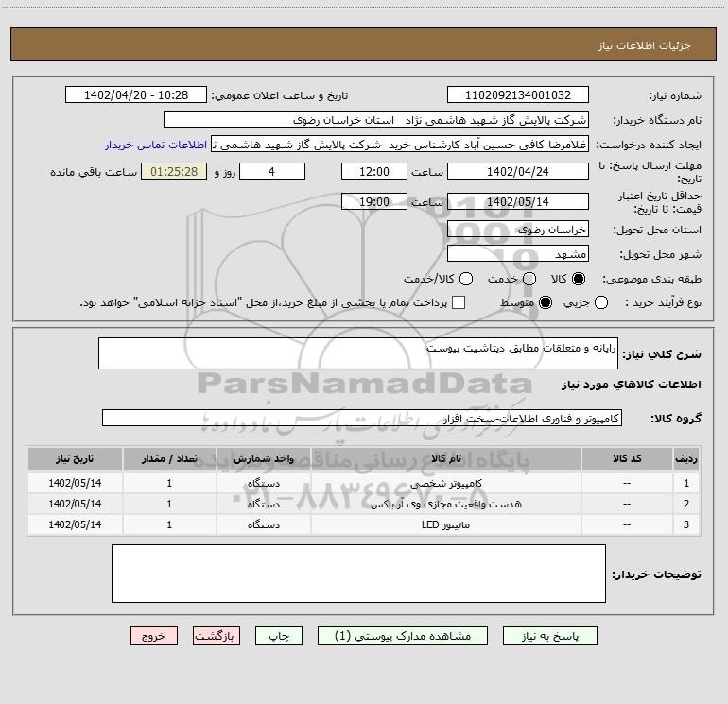Click the شماره نیاز field 1102092134001032

518,94
